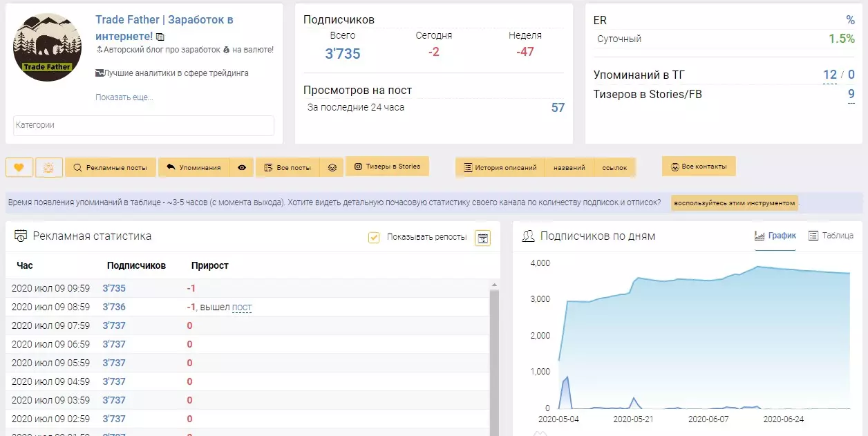Open История описаний
The image size is (868, 436).
500,167
